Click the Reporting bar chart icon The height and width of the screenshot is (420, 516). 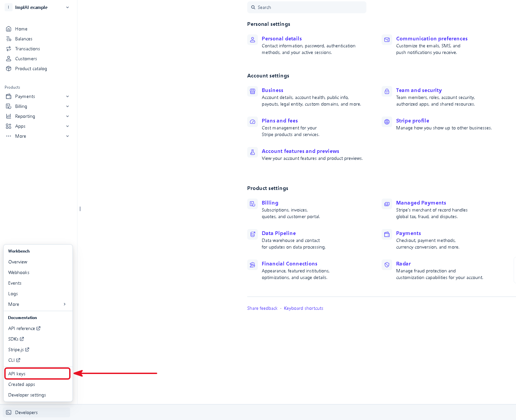(x=9, y=116)
